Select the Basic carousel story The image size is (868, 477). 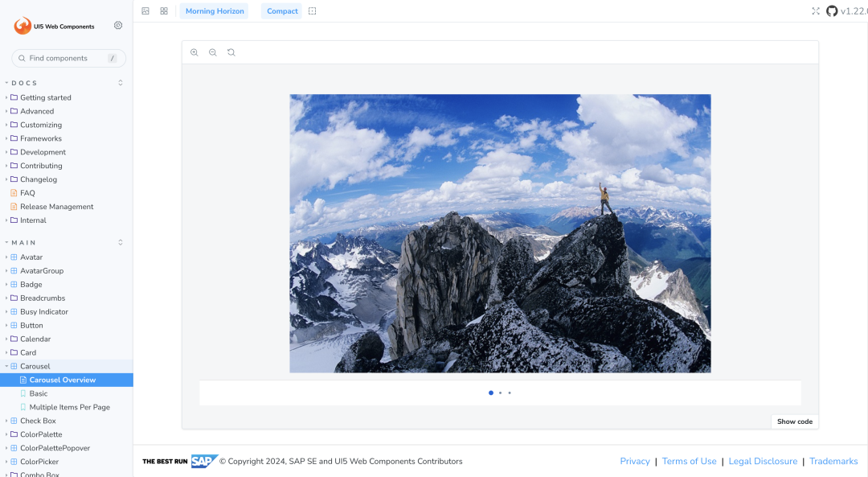(39, 393)
